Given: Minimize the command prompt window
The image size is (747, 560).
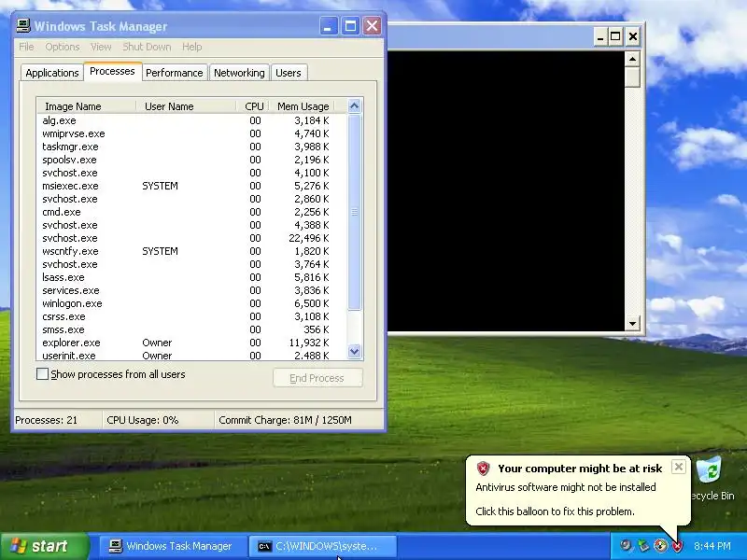Looking at the screenshot, I should [x=600, y=36].
